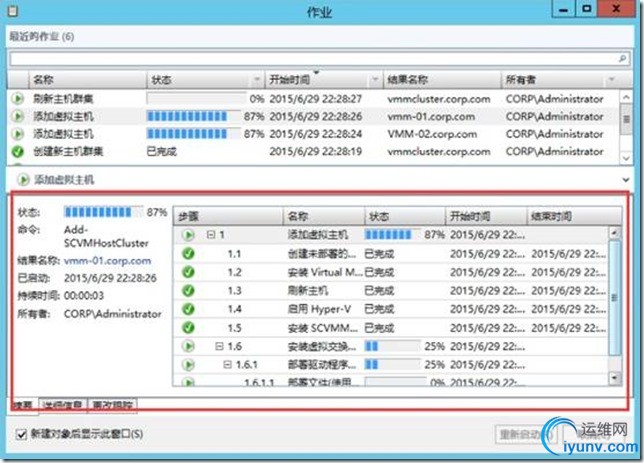Click steps list scrollbar up arrow
The width and height of the screenshot is (644, 463).
(614, 233)
